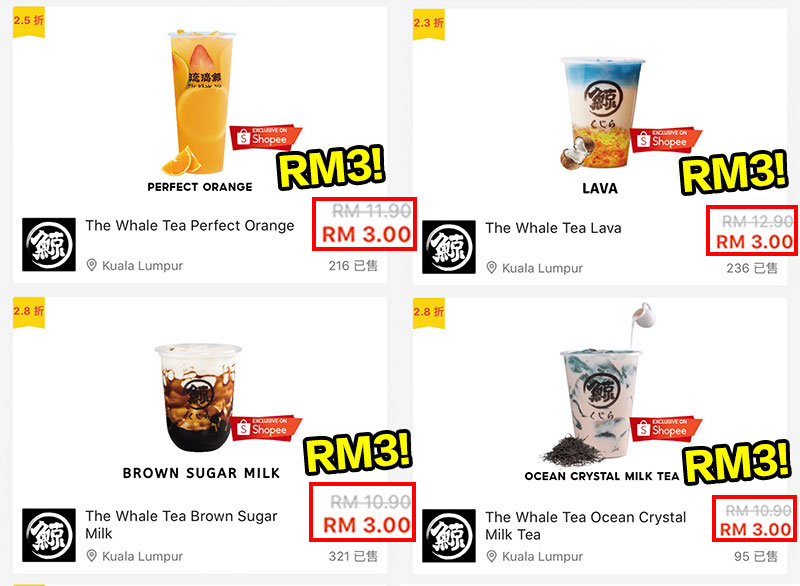Click The Whale Tea logo beside Ocean Crystal Milk Tea

449,536
